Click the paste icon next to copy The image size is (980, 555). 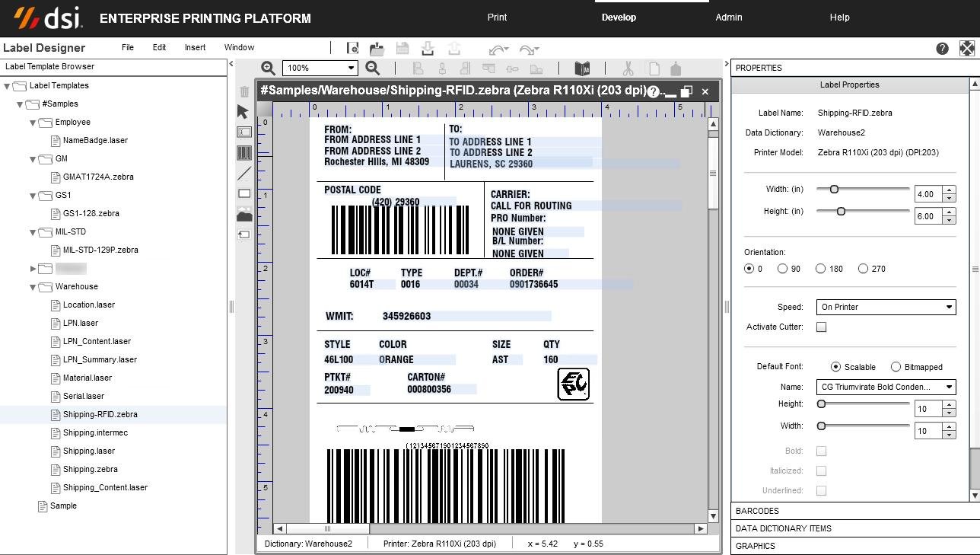click(x=676, y=69)
